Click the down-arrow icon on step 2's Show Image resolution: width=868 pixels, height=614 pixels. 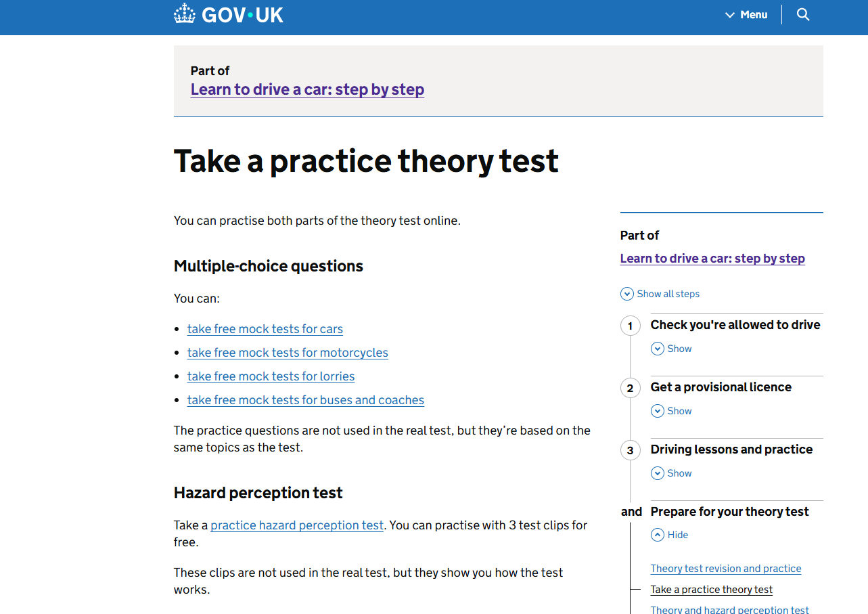tap(657, 411)
